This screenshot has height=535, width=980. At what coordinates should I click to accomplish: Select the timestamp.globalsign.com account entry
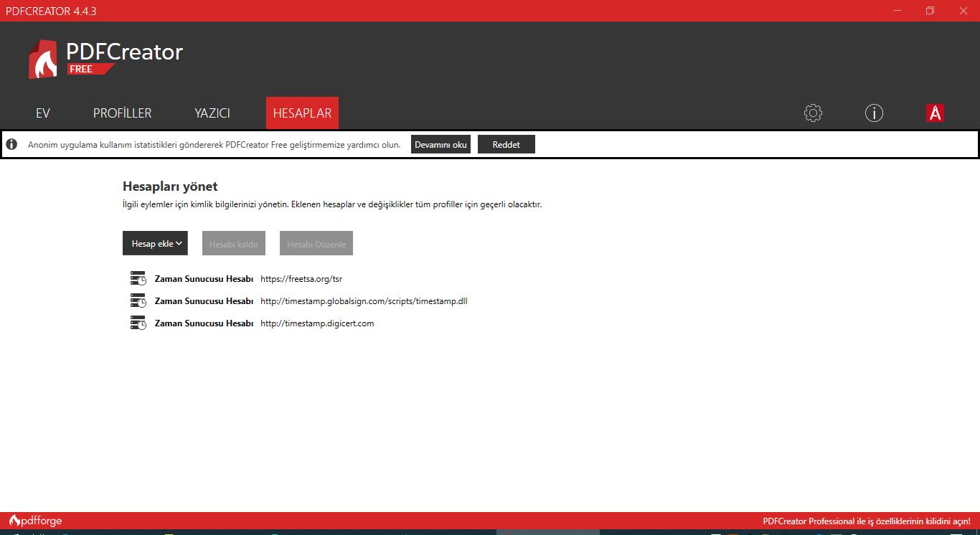[x=364, y=301]
